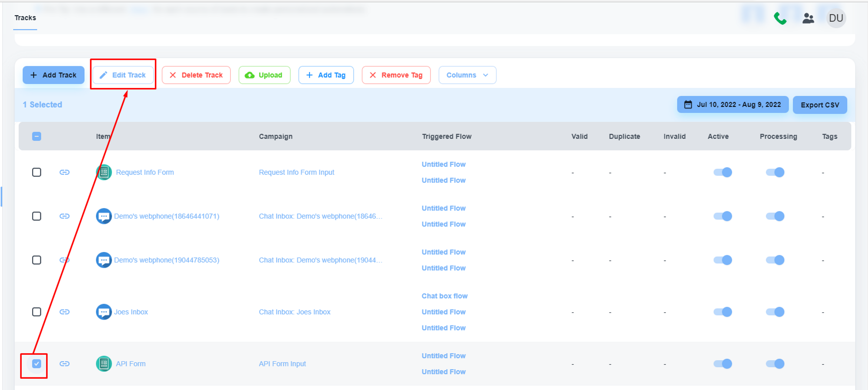Open the contacts people icon

pos(808,18)
